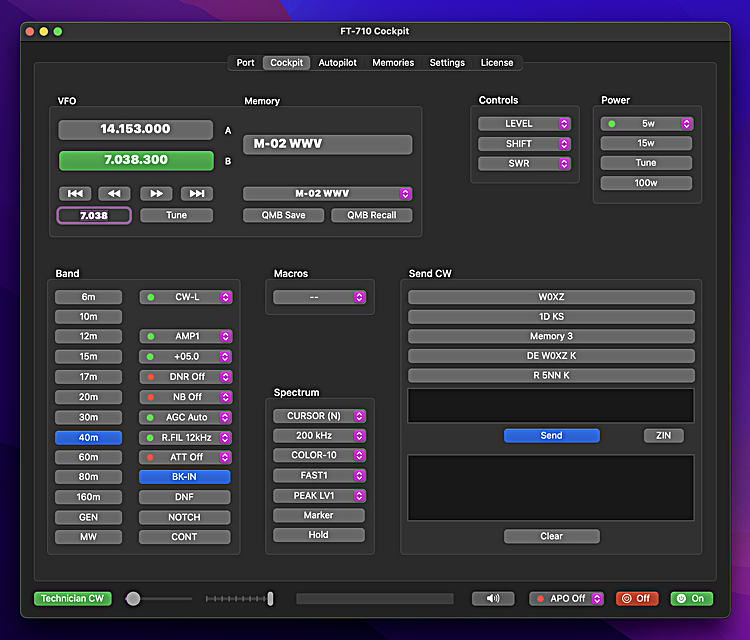Image resolution: width=750 pixels, height=640 pixels.
Task: Open the AGC Auto dropdown
Action: pos(186,417)
